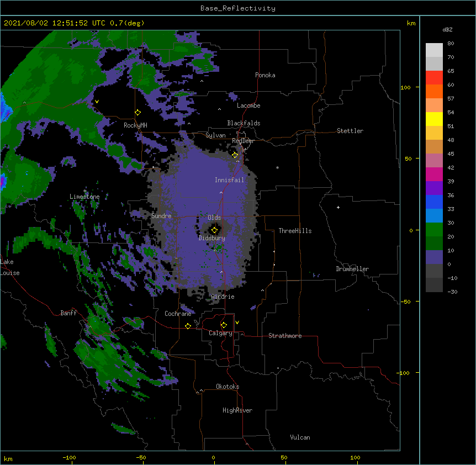Screen dimensions: 476x465
Task: Click the white plus marker north of Drumheller
Action: [338, 207]
